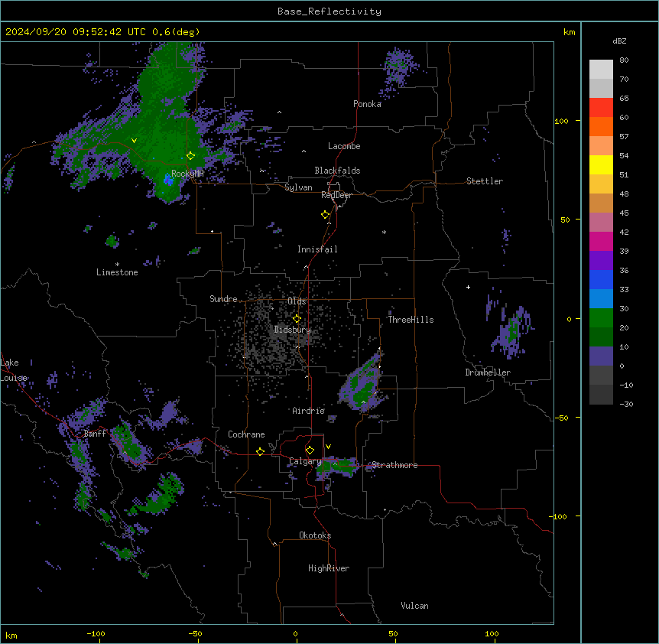Click the Okotoks city label
The width and height of the screenshot is (659, 644).
point(315,535)
